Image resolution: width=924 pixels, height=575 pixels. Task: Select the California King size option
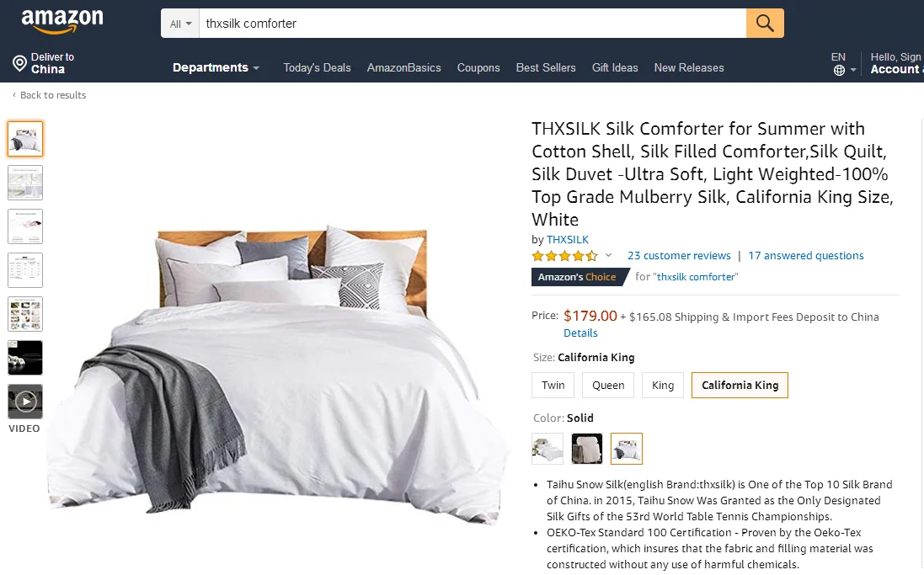pyautogui.click(x=740, y=386)
